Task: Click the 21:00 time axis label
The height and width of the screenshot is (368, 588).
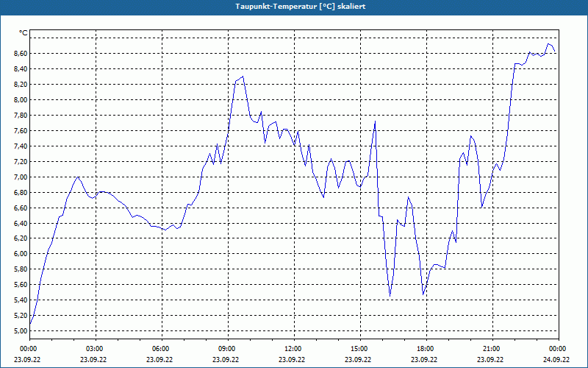Action: pyautogui.click(x=492, y=349)
